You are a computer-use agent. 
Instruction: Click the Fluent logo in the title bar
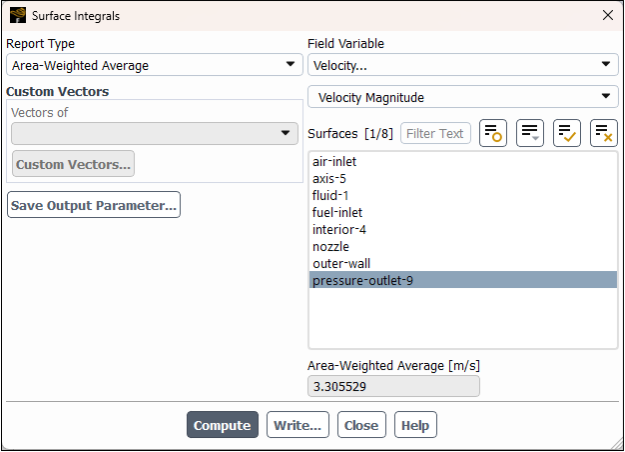tap(17, 15)
